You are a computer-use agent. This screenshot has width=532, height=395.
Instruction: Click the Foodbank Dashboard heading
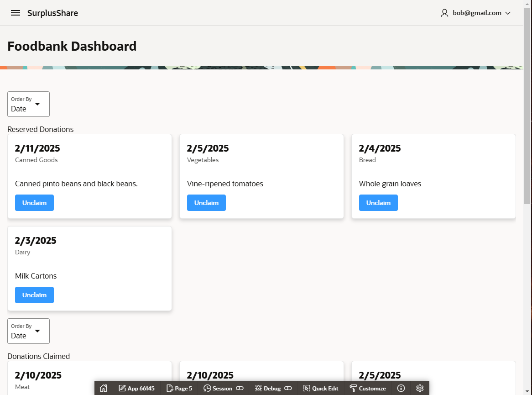(x=72, y=46)
